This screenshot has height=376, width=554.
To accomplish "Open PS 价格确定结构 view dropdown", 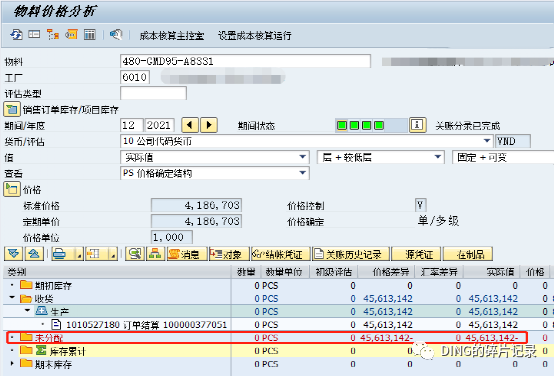I will 302,173.
